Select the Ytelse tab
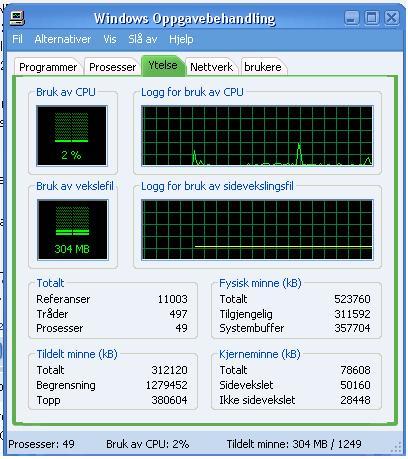Image resolution: width=408 pixels, height=459 pixels. (x=163, y=65)
